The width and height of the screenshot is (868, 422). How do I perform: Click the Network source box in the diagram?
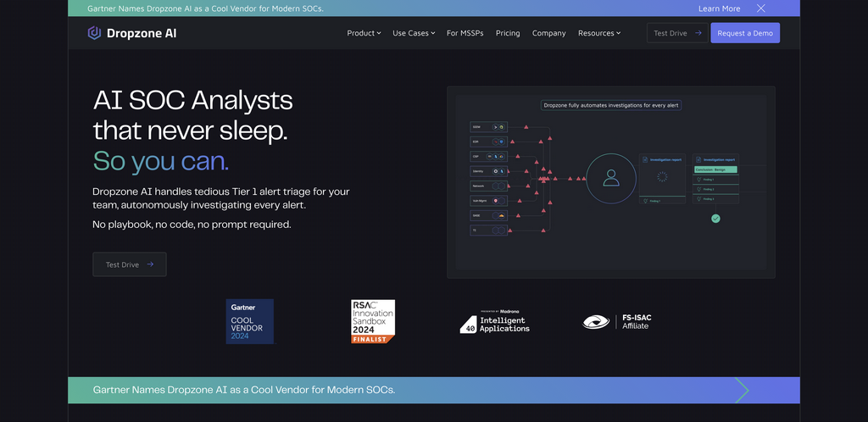(489, 186)
